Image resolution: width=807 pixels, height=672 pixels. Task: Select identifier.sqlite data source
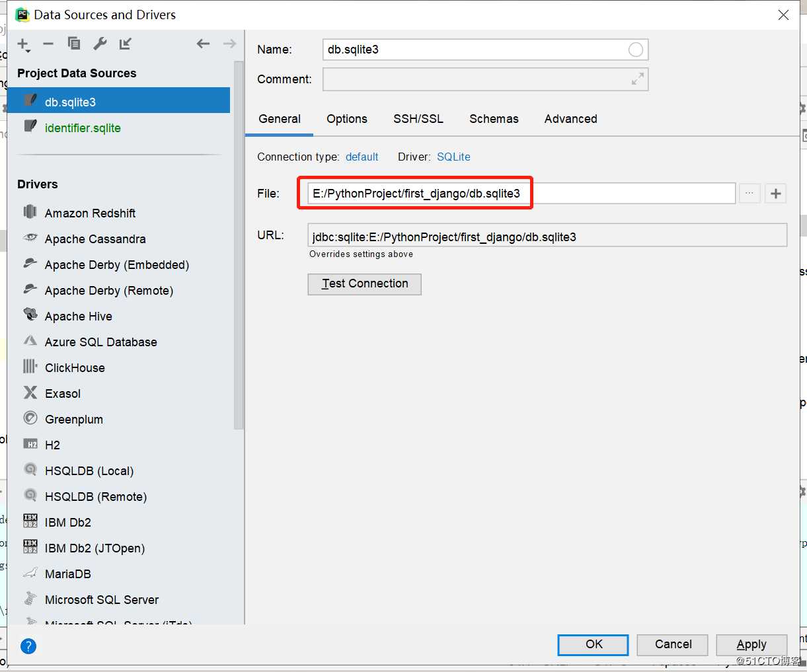coord(119,128)
